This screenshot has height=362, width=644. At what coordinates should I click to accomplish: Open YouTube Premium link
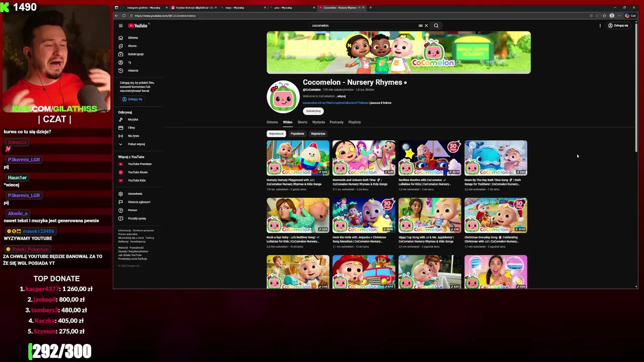pyautogui.click(x=139, y=164)
